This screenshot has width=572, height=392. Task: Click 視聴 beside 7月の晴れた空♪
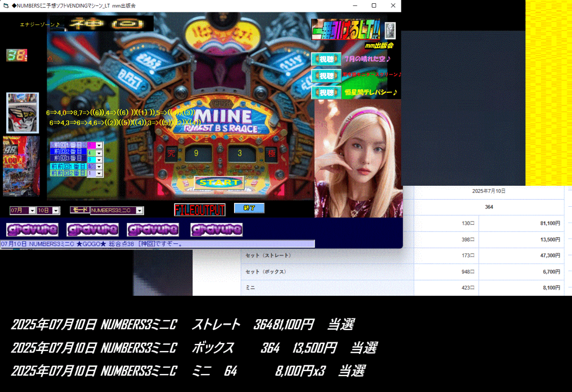click(326, 59)
